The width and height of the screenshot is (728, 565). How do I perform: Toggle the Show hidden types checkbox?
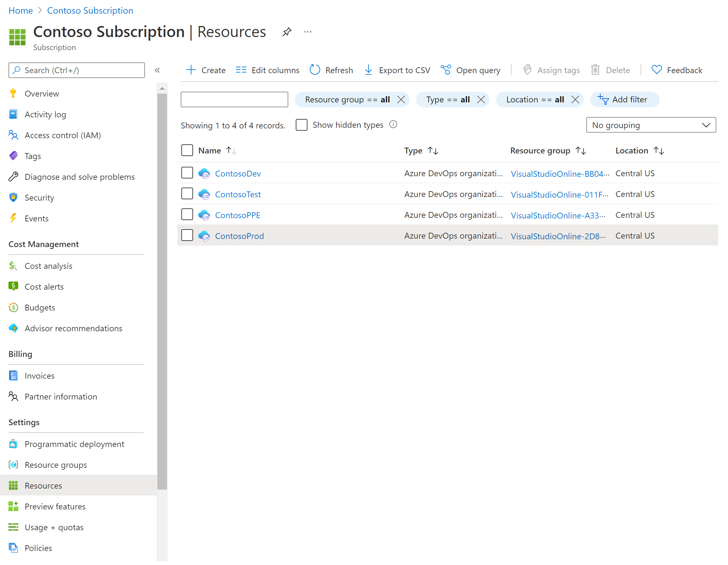[301, 125]
